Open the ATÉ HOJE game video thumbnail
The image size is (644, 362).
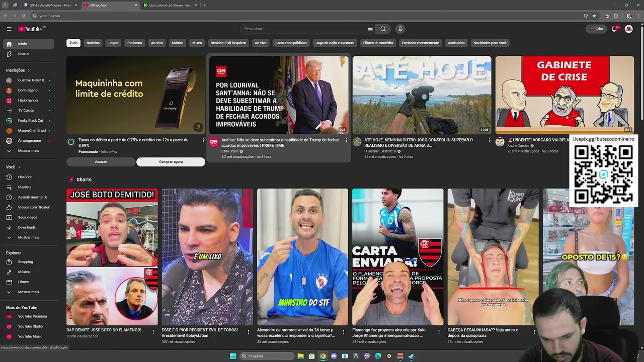(x=422, y=95)
